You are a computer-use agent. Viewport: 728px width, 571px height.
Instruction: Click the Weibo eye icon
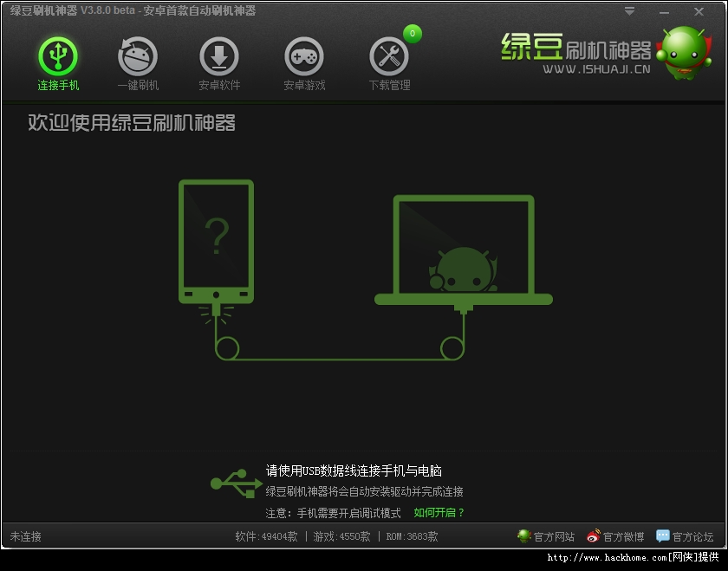click(593, 536)
